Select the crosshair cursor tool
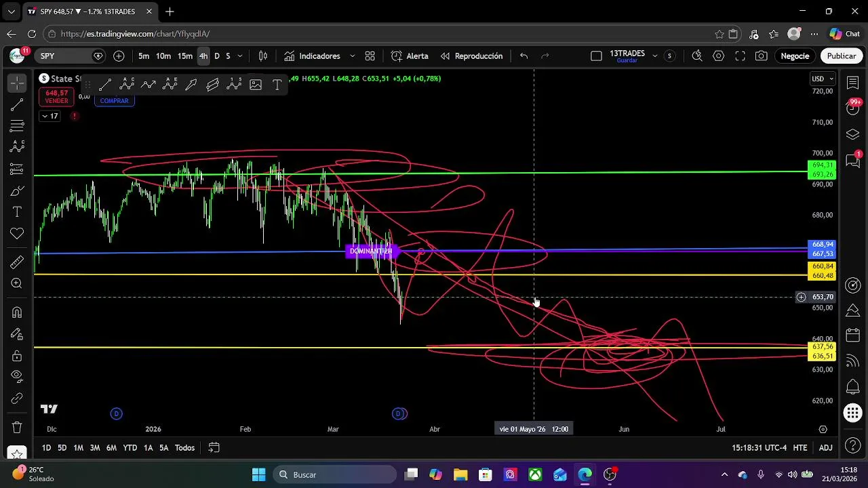The height and width of the screenshot is (488, 868). point(17,83)
